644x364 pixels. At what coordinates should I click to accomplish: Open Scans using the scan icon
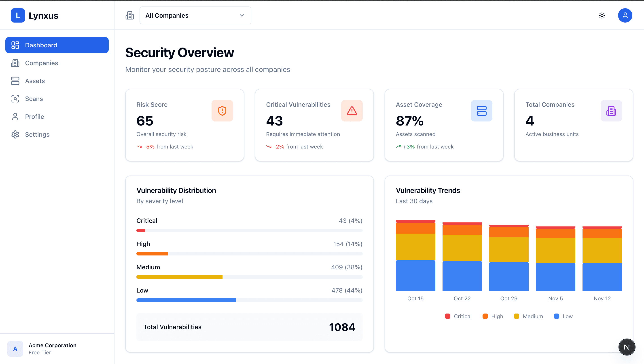pyautogui.click(x=15, y=99)
